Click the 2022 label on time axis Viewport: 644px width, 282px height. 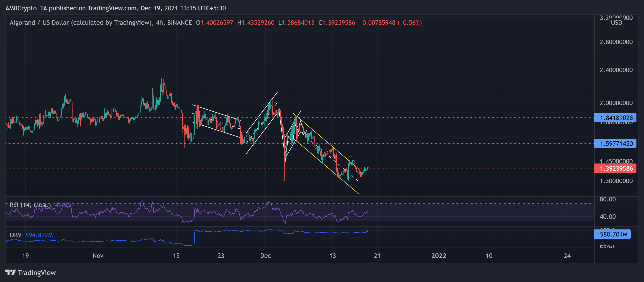pyautogui.click(x=439, y=256)
